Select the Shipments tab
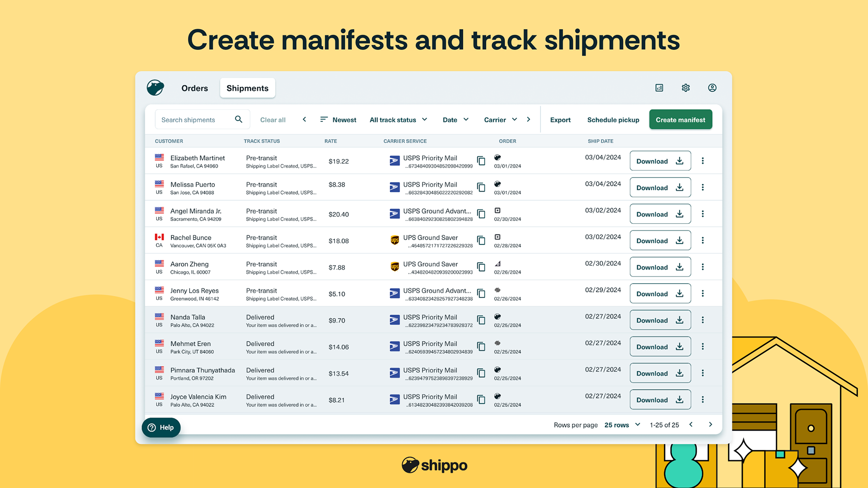Screen dimensions: 868x488 click(247, 88)
